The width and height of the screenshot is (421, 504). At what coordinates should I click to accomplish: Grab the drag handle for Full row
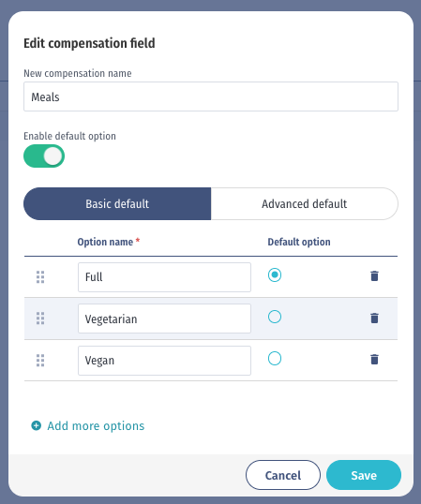pyautogui.click(x=40, y=277)
